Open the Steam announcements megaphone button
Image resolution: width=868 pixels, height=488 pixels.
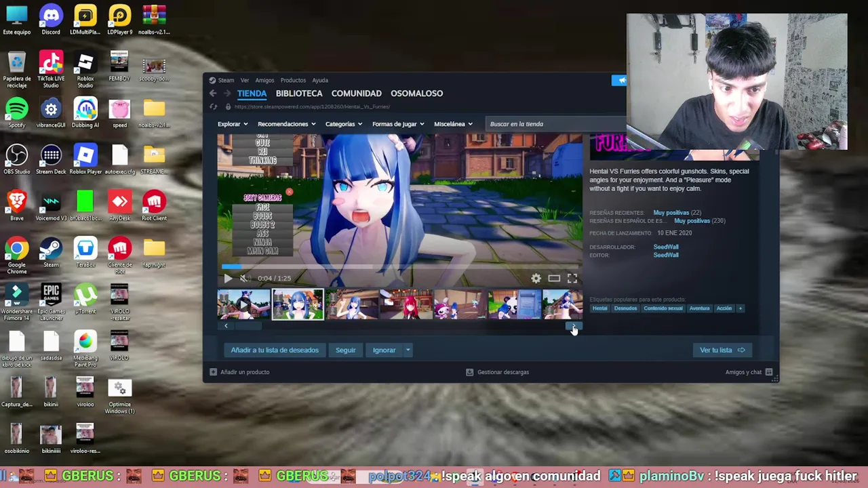(x=619, y=80)
